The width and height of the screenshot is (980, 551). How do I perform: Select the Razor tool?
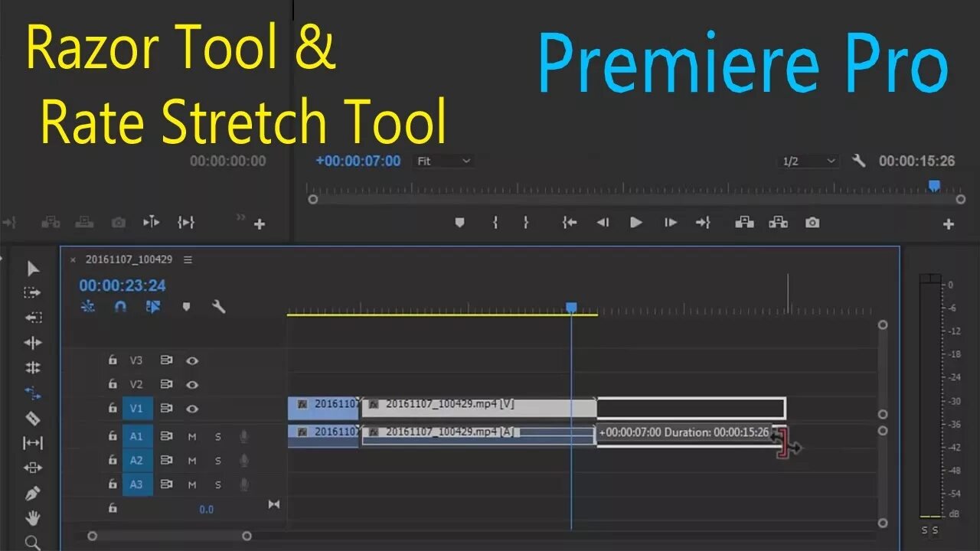click(x=33, y=419)
